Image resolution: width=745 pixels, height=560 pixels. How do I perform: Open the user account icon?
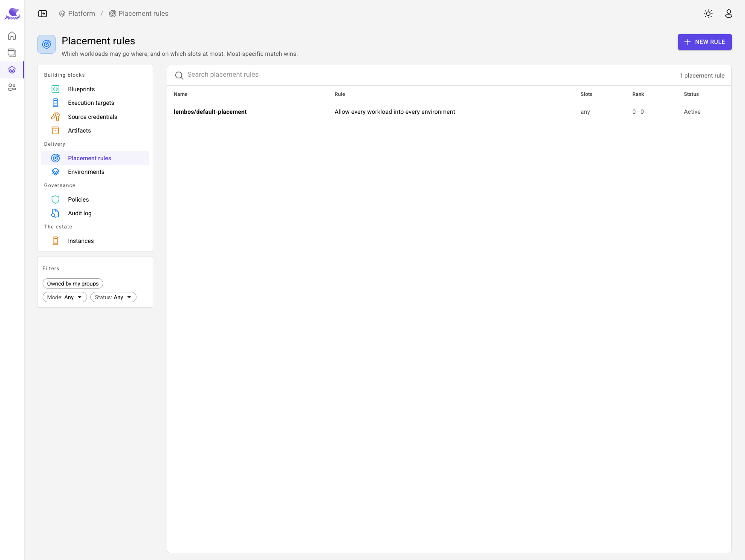pos(729,14)
